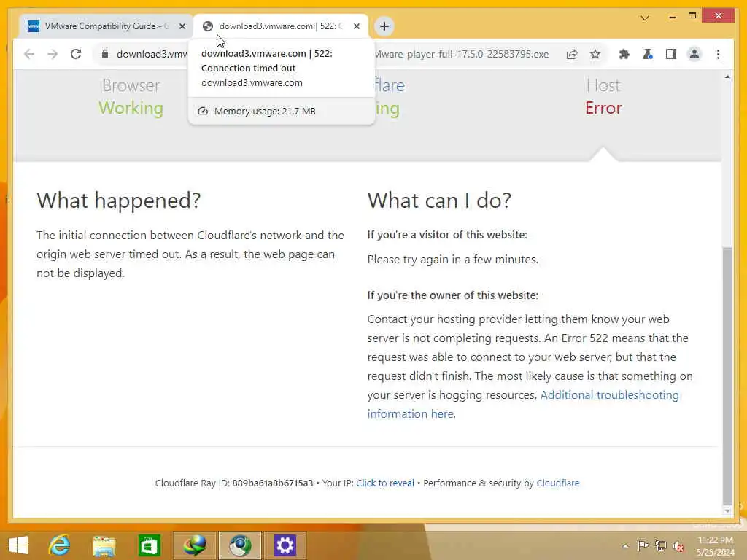
Task: Click the 'What happened?' heading
Action: 119,201
